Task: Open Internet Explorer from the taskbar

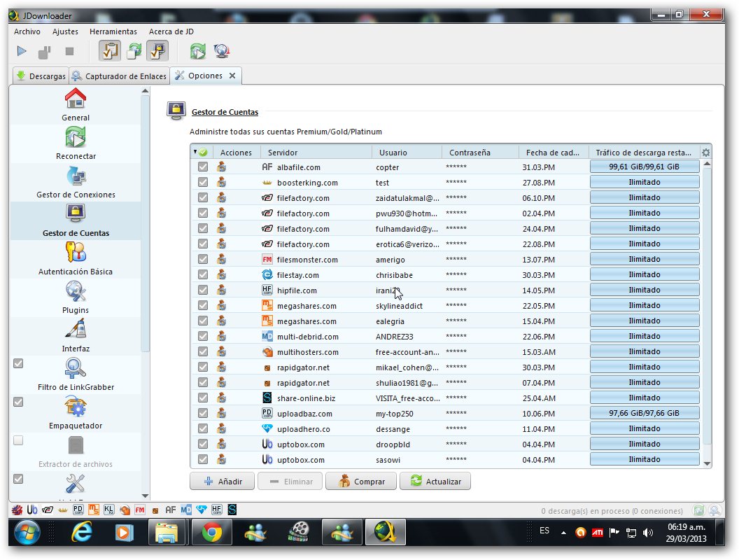Action: click(82, 533)
